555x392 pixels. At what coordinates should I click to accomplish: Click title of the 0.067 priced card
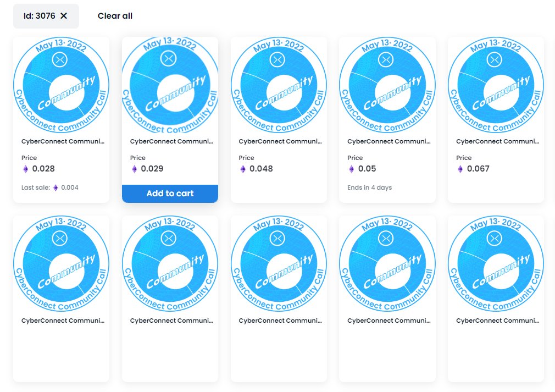(498, 141)
